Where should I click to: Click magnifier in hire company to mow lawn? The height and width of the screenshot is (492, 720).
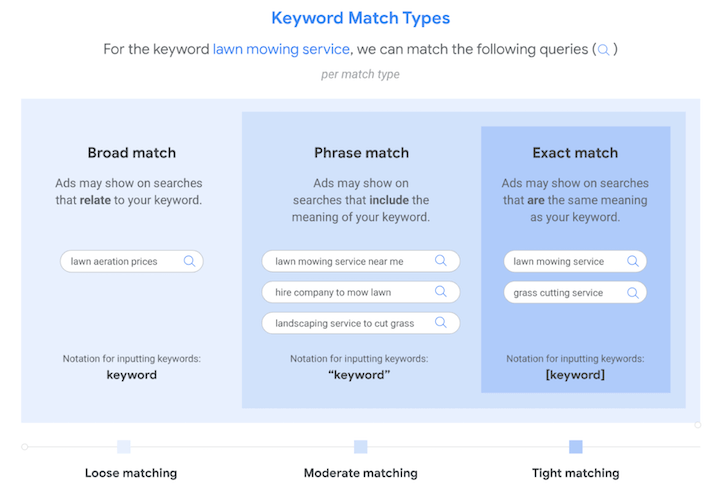tap(441, 291)
